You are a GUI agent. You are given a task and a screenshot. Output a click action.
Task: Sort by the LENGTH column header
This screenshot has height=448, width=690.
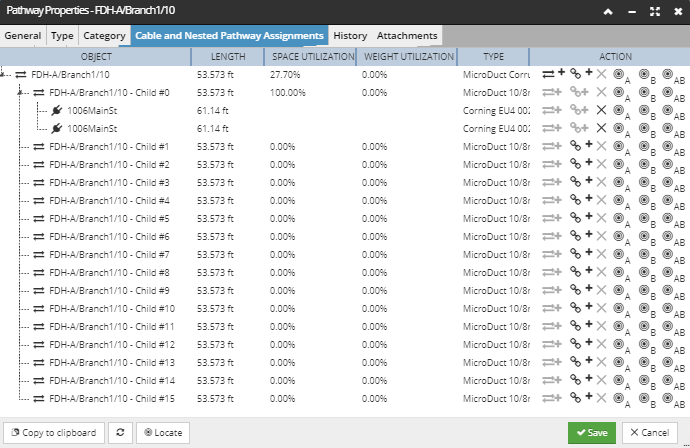228,56
